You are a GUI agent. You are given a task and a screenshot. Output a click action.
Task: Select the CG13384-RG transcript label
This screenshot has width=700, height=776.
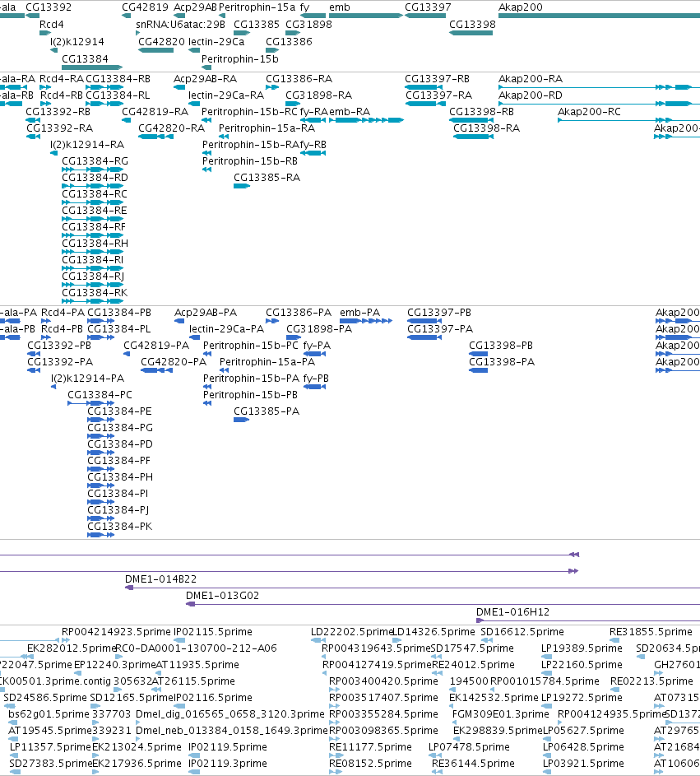pyautogui.click(x=95, y=160)
